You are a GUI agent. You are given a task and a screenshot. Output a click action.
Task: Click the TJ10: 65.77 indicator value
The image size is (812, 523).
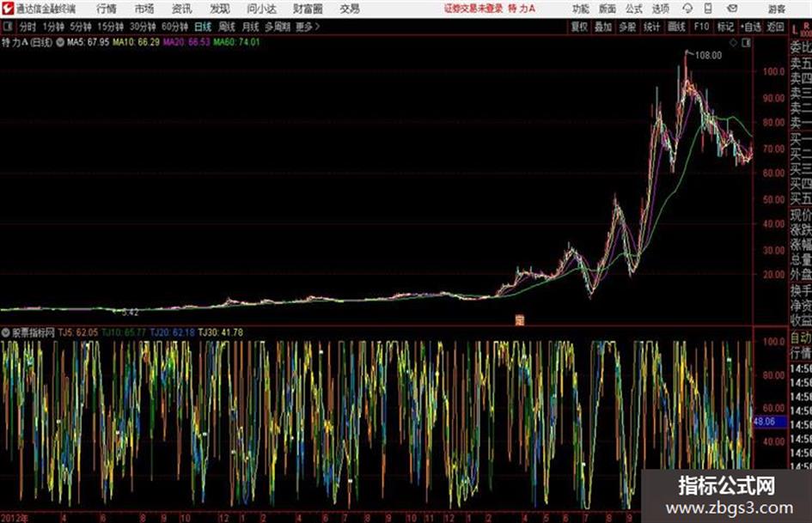[124, 332]
